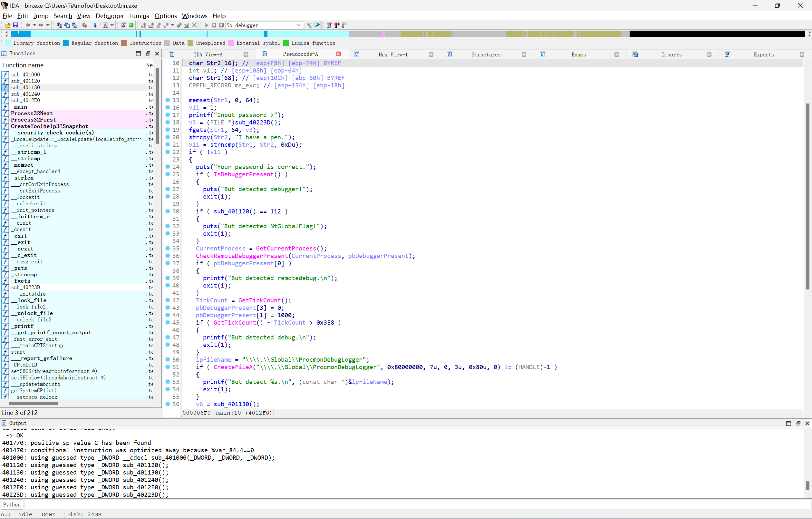
Task: Toggle the breakpoint dot on line 45
Action: [168, 322]
